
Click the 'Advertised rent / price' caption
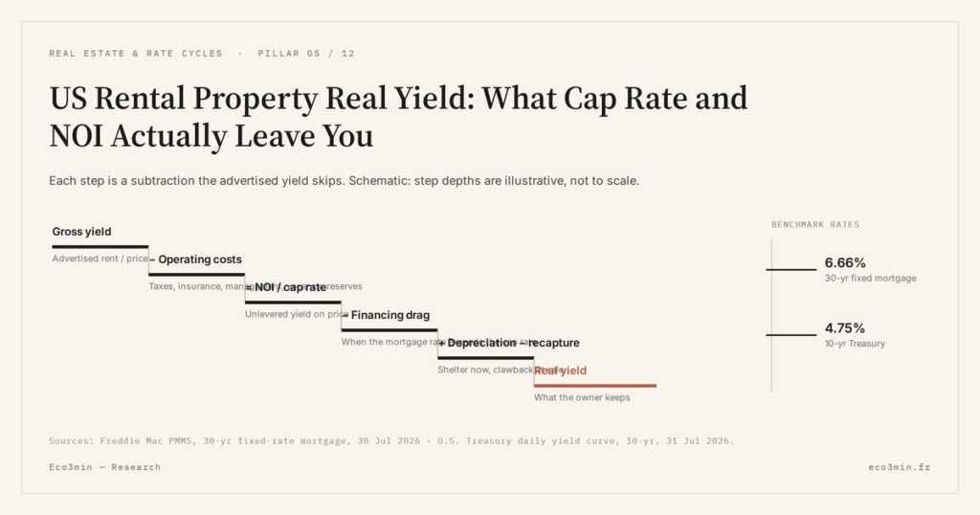pyautogui.click(x=100, y=258)
